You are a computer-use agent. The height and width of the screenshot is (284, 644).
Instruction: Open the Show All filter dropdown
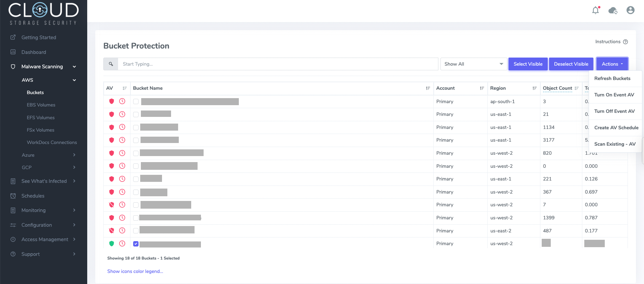coord(473,64)
